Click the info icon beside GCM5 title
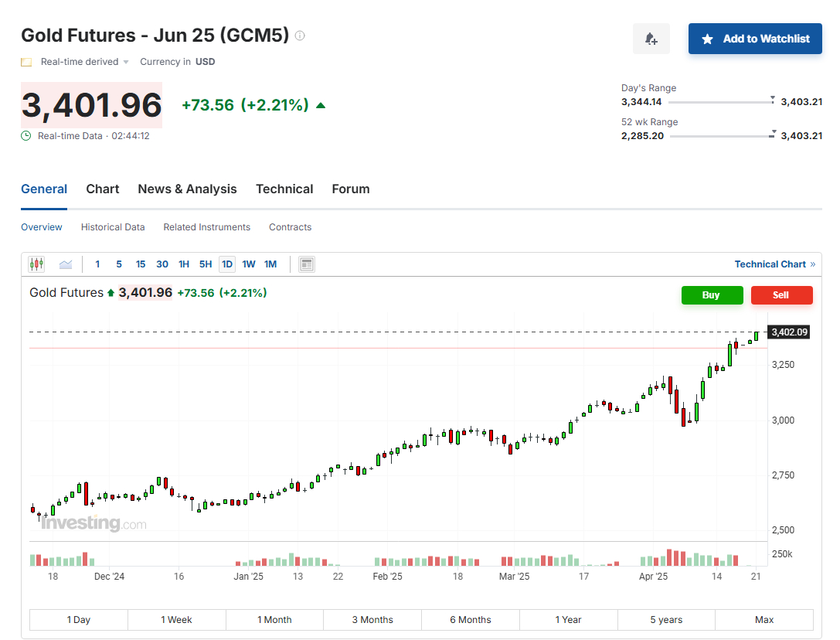 point(300,36)
